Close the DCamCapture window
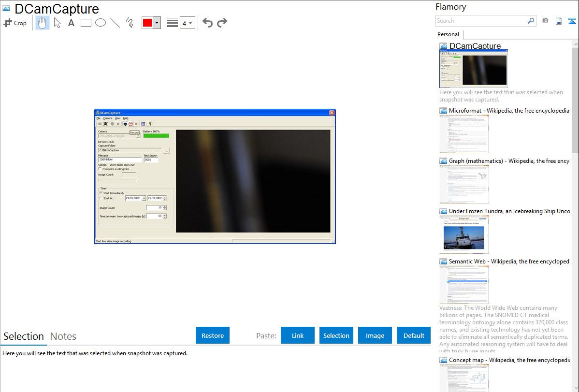The width and height of the screenshot is (579, 392). (332, 113)
